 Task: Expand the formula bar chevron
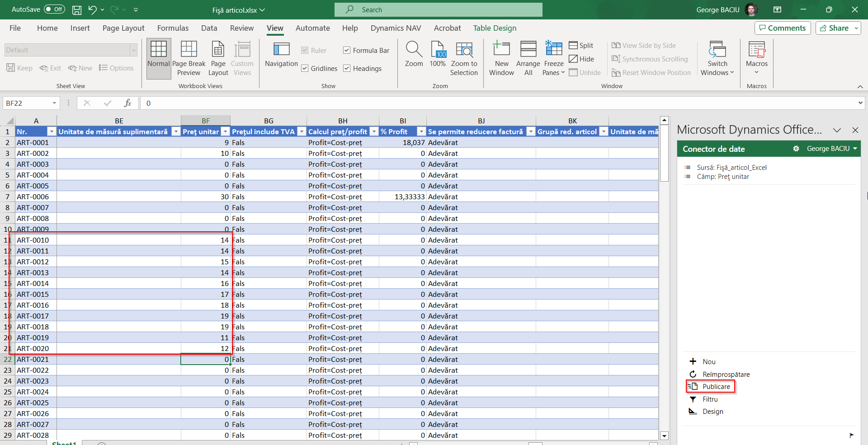click(x=860, y=103)
